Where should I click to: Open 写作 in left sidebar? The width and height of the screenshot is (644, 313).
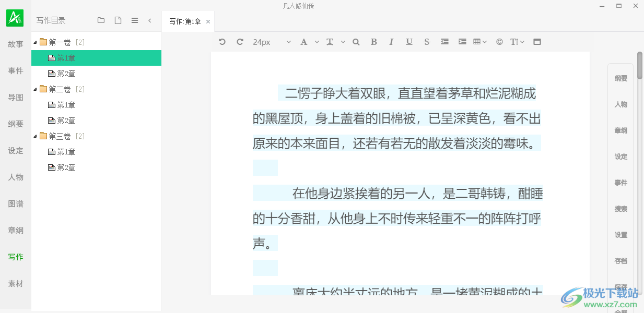tap(16, 257)
